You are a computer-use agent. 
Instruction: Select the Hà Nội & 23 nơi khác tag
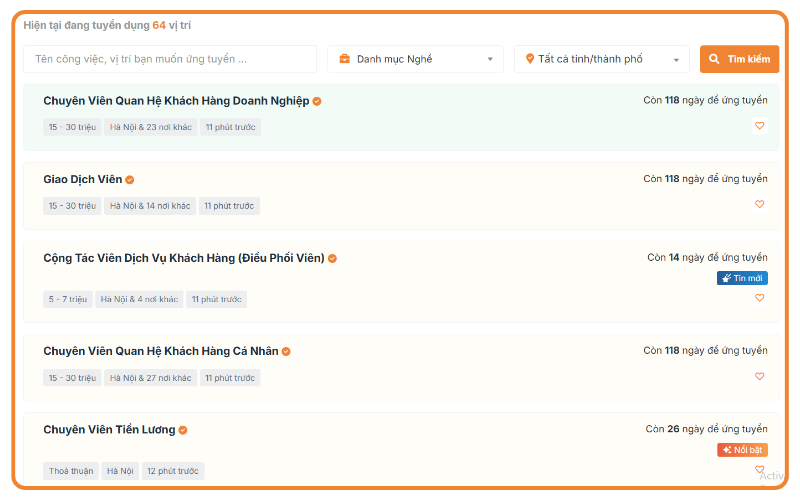(151, 127)
